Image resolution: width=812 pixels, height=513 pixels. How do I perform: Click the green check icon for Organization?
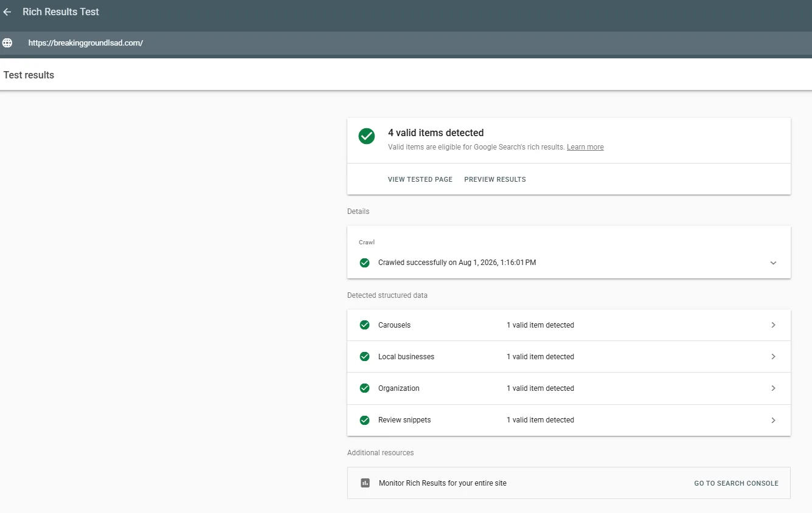[x=364, y=388]
